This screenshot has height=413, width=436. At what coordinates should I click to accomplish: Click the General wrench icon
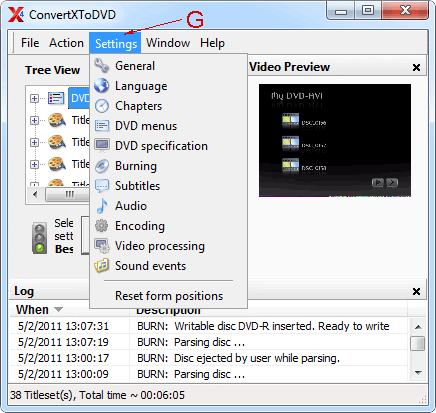point(101,66)
